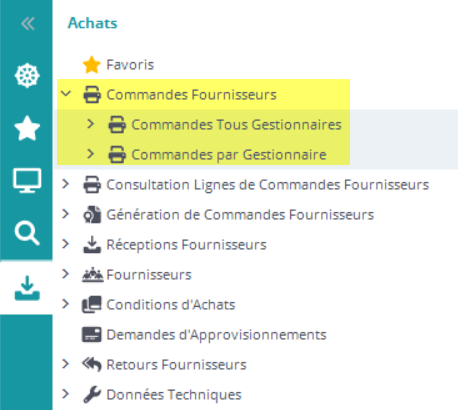This screenshot has height=410, width=458.
Task: Expand the Fournisseurs chevron
Action: [66, 274]
